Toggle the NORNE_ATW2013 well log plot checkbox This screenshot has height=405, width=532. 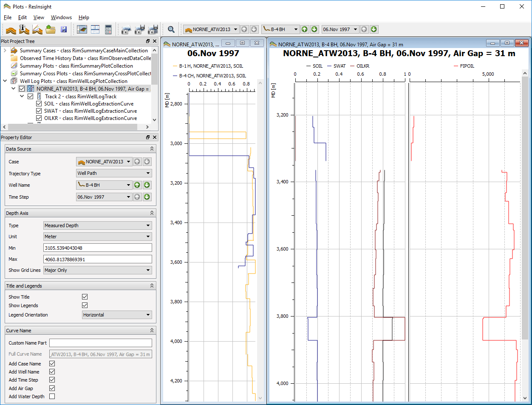(22, 89)
